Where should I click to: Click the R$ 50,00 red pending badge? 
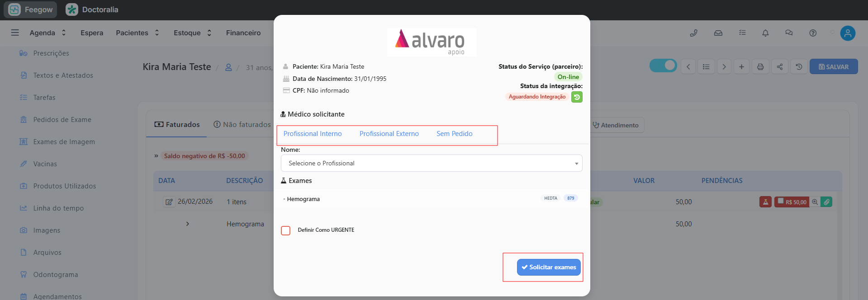tap(792, 202)
